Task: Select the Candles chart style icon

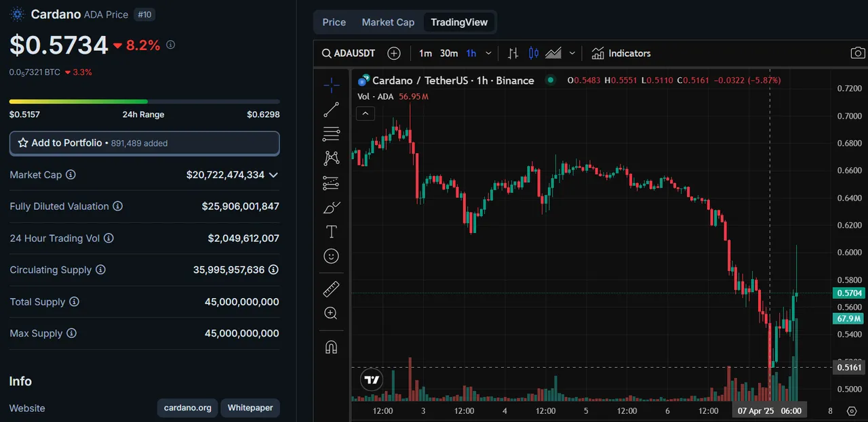Action: pos(533,54)
